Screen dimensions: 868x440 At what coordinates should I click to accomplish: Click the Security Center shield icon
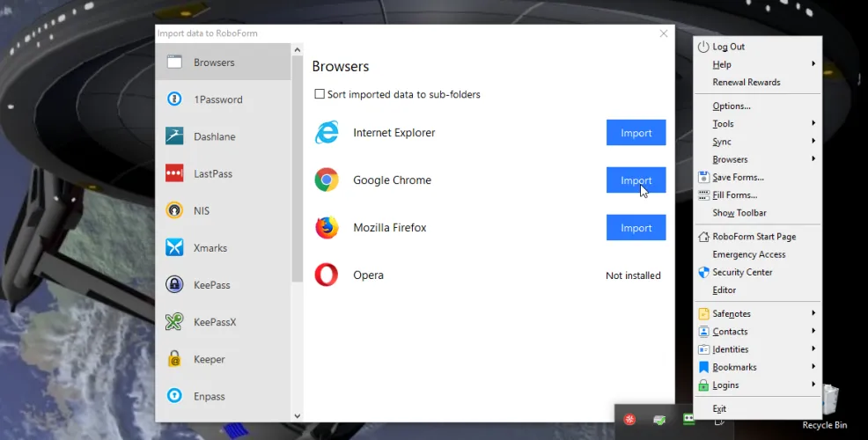pos(703,273)
